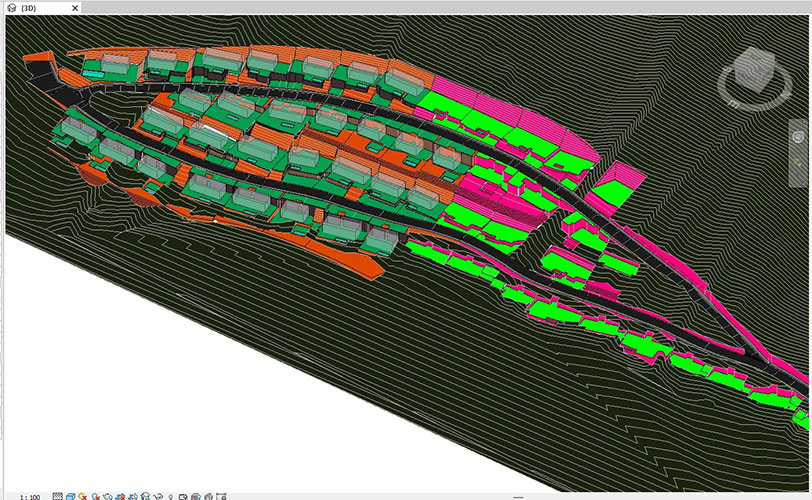The height and width of the screenshot is (500, 812).
Task: Toggle the Crop View icon
Action: click(x=121, y=497)
